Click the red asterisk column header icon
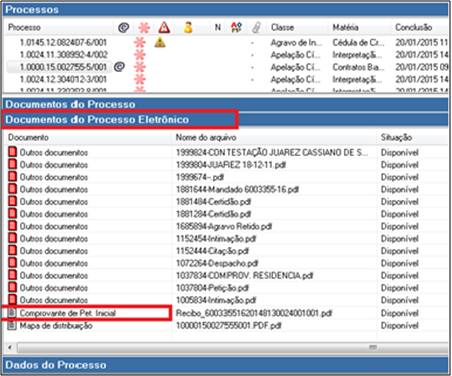452x376 pixels. click(144, 27)
